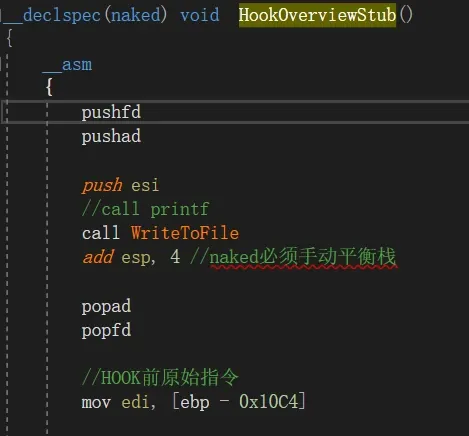The image size is (469, 436).
Task: Click the number 4 in add esp
Action: click(x=175, y=257)
